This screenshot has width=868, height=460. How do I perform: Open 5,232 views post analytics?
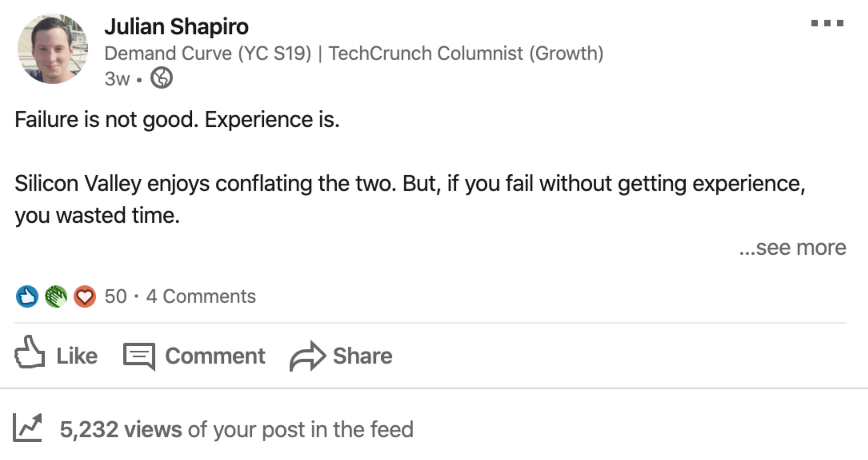237,430
